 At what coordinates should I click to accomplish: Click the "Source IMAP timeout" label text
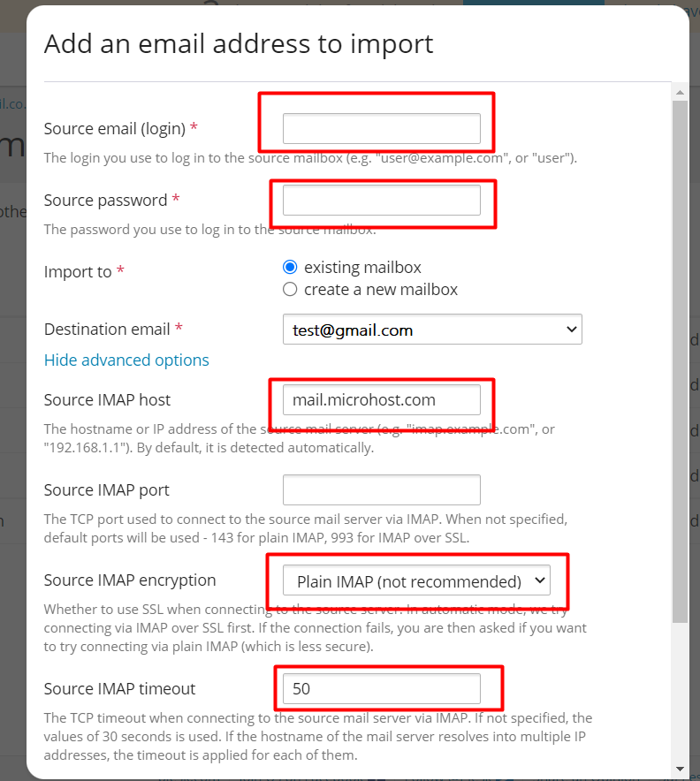click(x=119, y=689)
